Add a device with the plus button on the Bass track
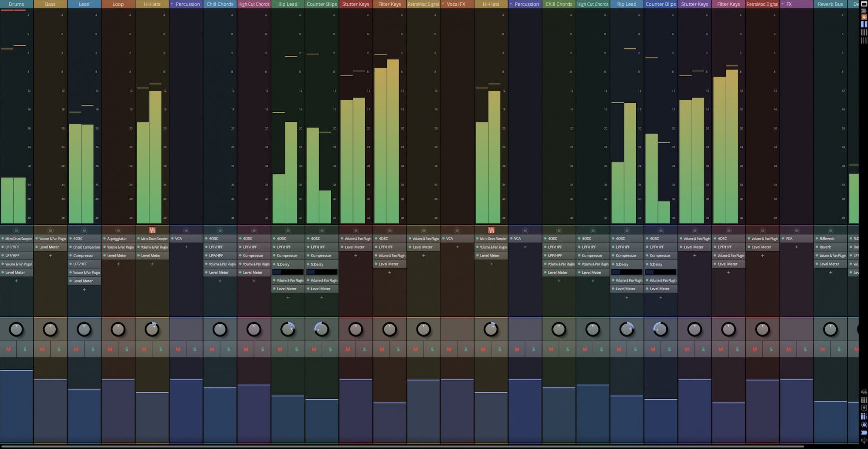868x449 pixels. coord(50,255)
